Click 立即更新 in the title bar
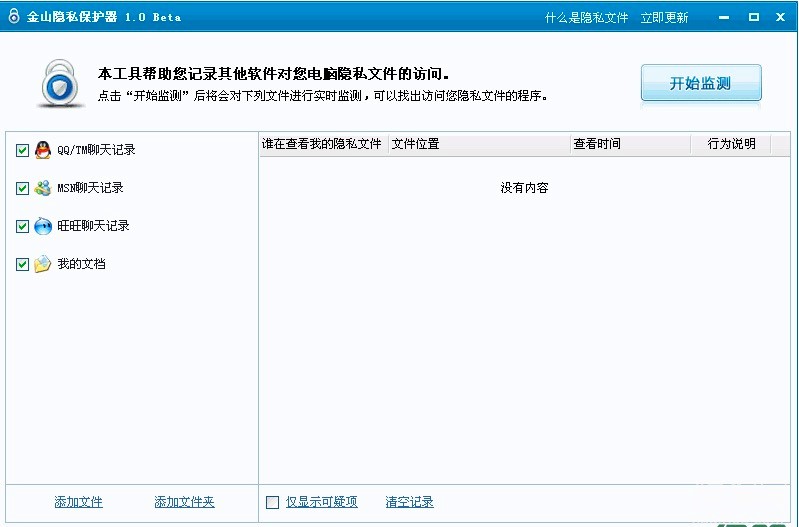The width and height of the screenshot is (799, 527). click(664, 18)
